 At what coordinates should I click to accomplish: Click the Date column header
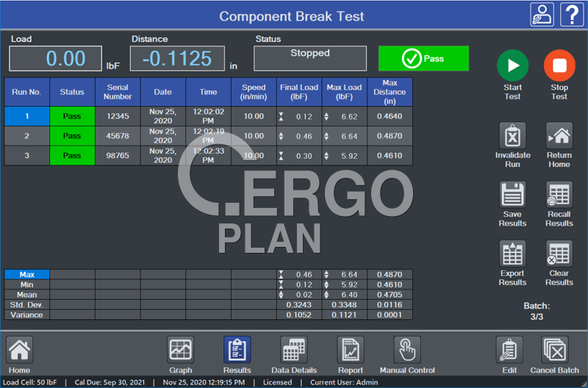[x=162, y=92]
